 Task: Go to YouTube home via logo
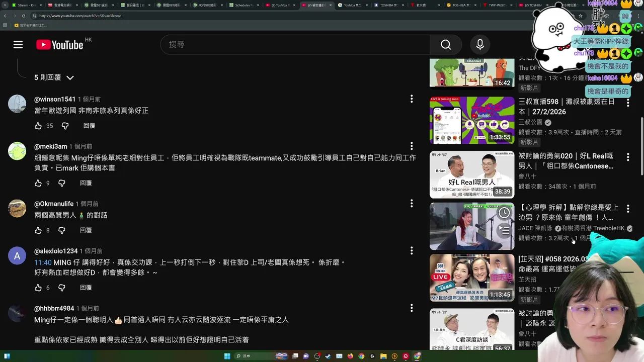pos(60,45)
